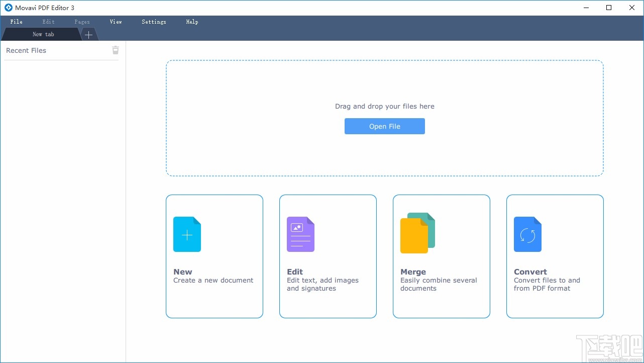The width and height of the screenshot is (644, 363).
Task: Click the Movavi app logo in the title bar
Action: tap(8, 8)
